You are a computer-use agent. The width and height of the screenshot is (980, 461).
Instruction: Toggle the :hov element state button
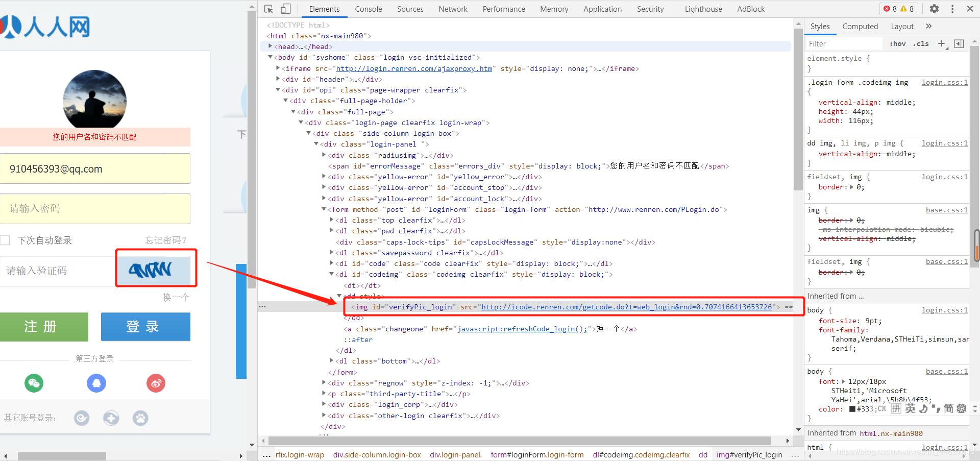(x=897, y=43)
